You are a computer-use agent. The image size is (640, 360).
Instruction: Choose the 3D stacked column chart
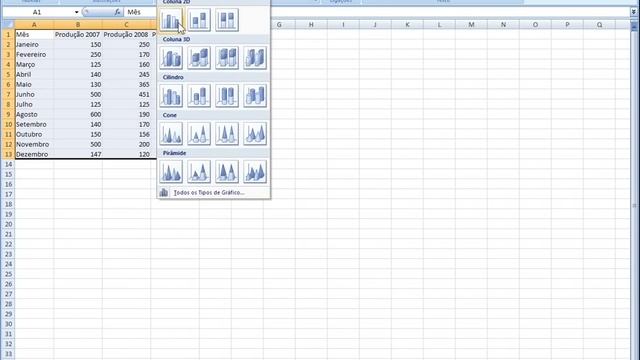199,58
